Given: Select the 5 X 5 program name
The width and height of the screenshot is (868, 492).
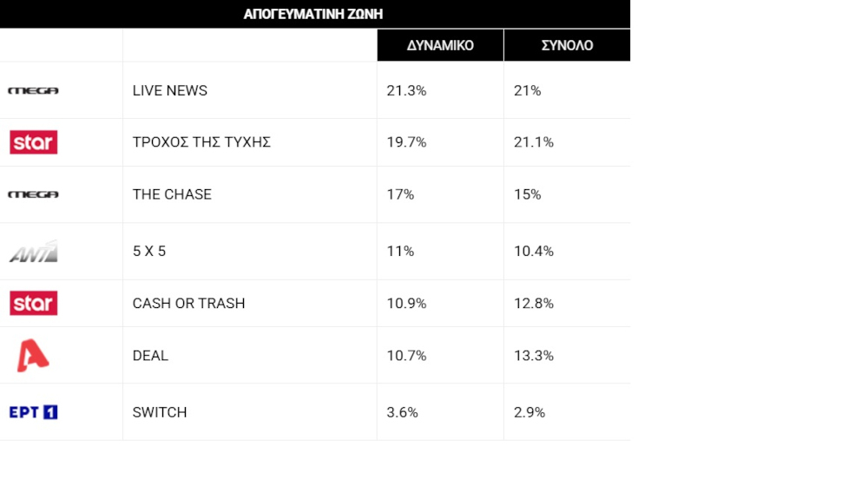Looking at the screenshot, I should click(149, 252).
